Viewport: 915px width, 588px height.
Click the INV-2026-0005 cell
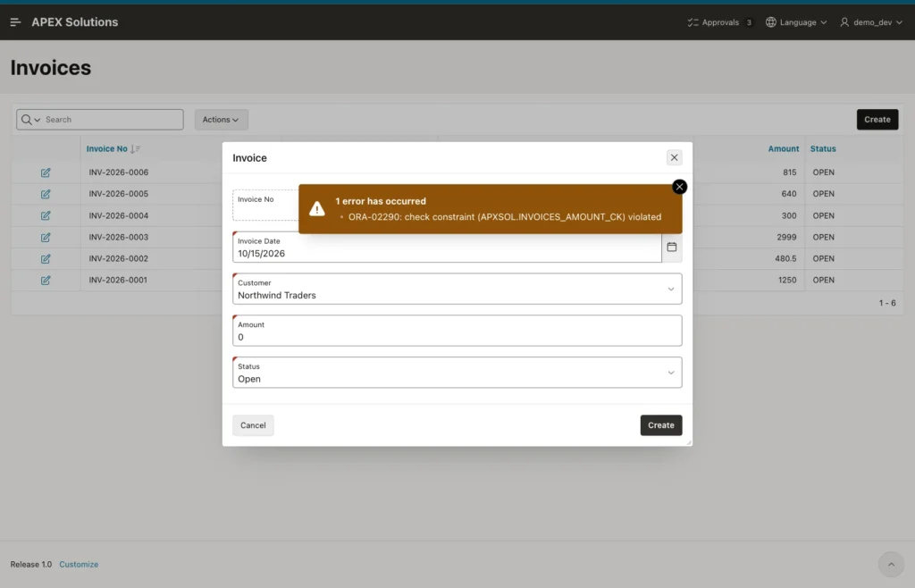[119, 194]
